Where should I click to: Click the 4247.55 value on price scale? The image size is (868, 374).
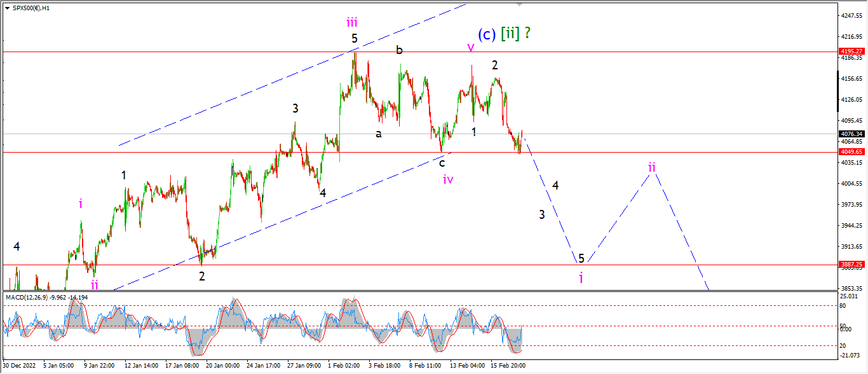852,15
